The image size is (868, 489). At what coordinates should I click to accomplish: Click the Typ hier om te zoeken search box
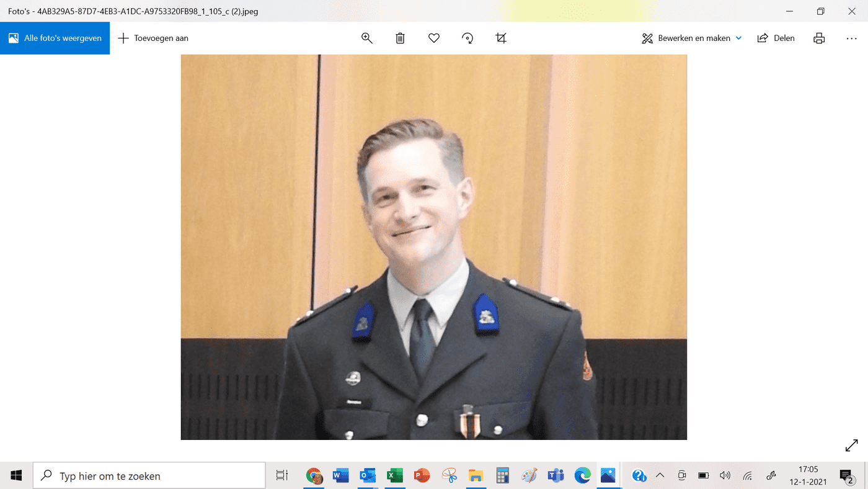(149, 476)
